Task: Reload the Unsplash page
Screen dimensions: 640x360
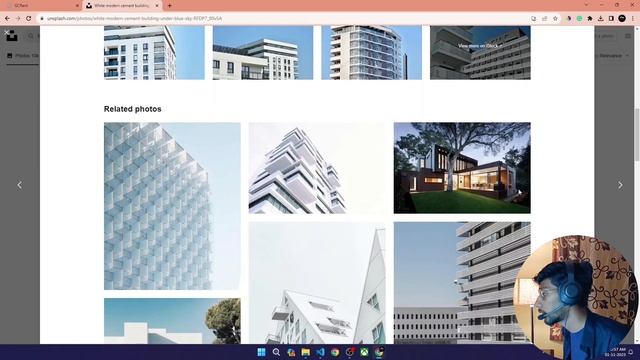Action: tap(29, 18)
